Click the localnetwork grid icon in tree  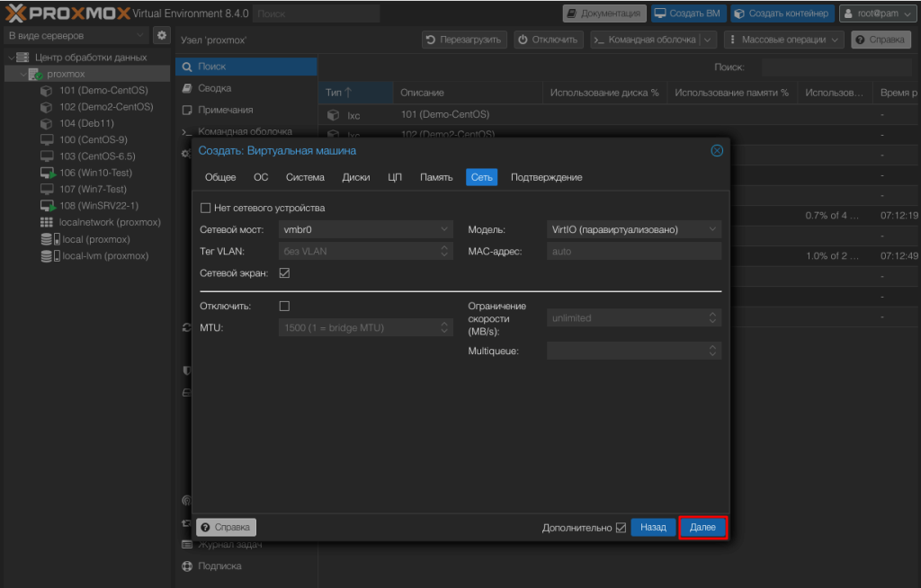pyautogui.click(x=48, y=222)
